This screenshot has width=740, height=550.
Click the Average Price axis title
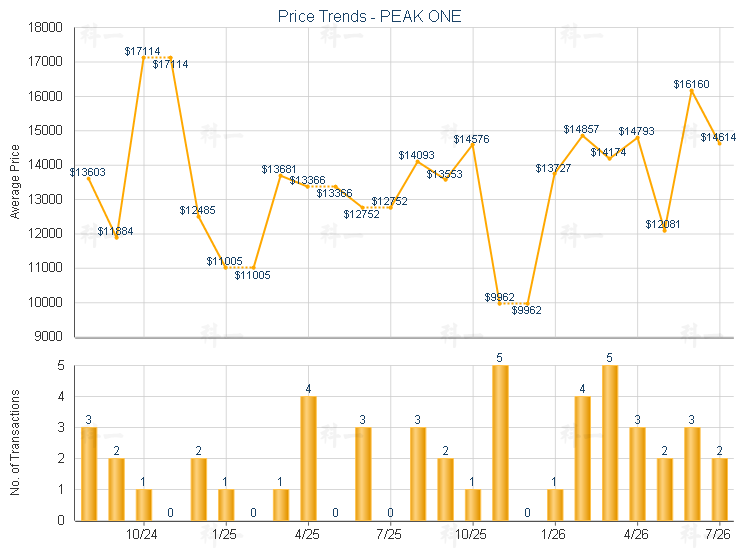pos(15,182)
